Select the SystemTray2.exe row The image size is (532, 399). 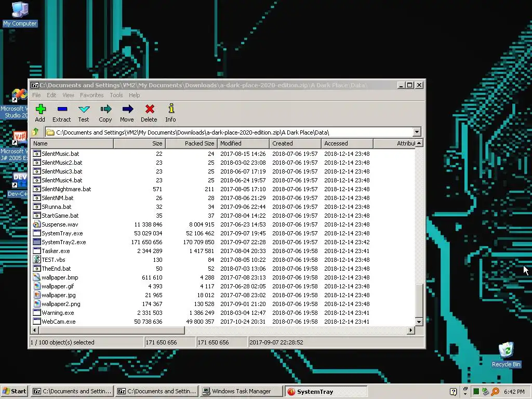223,242
